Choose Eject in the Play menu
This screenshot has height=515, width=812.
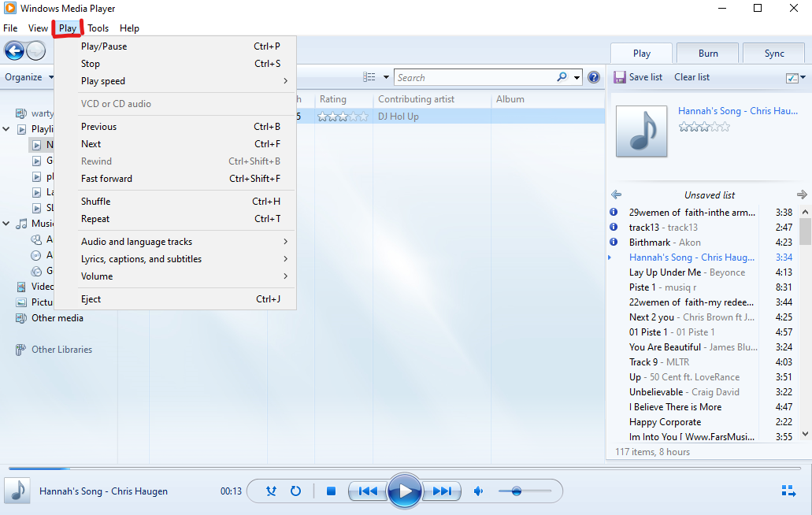175,299
